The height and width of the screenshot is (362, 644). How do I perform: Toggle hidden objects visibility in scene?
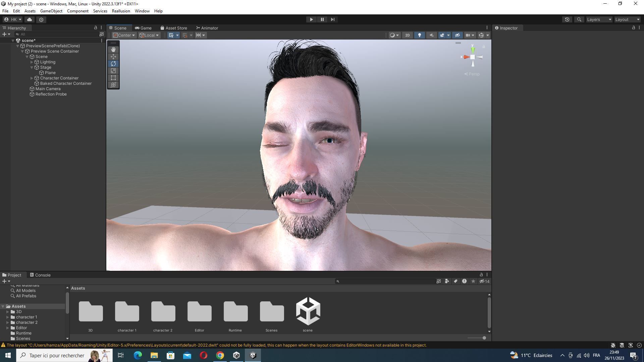pyautogui.click(x=457, y=35)
